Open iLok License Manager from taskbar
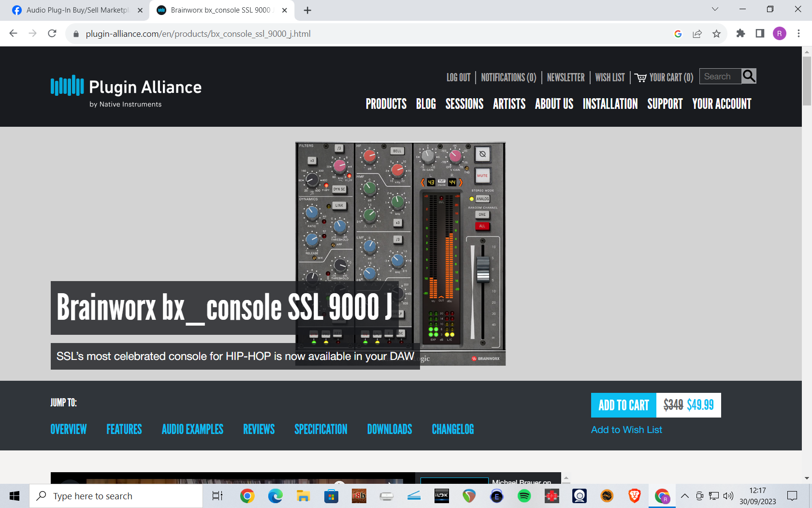The width and height of the screenshot is (812, 508). pyautogui.click(x=441, y=496)
